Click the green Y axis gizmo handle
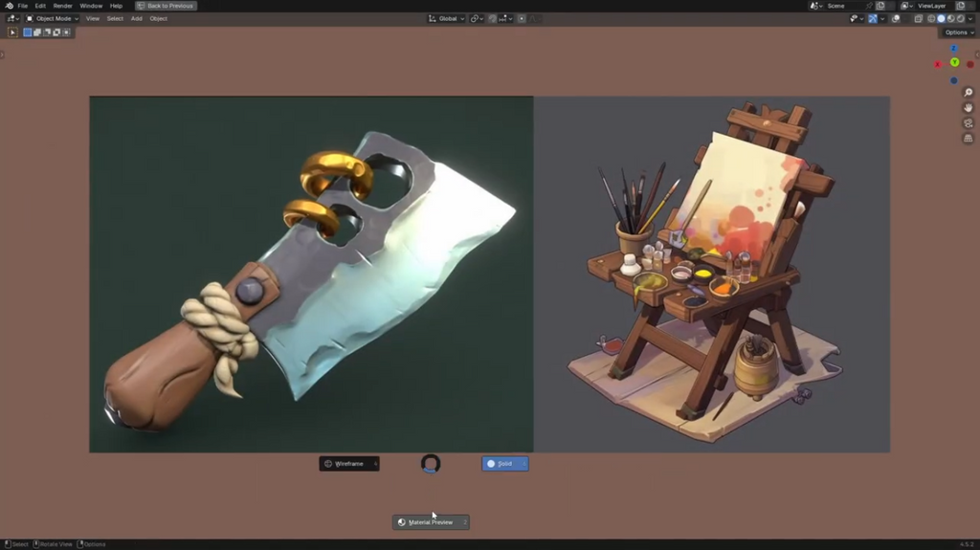Screen dimensions: 980x550 954,62
